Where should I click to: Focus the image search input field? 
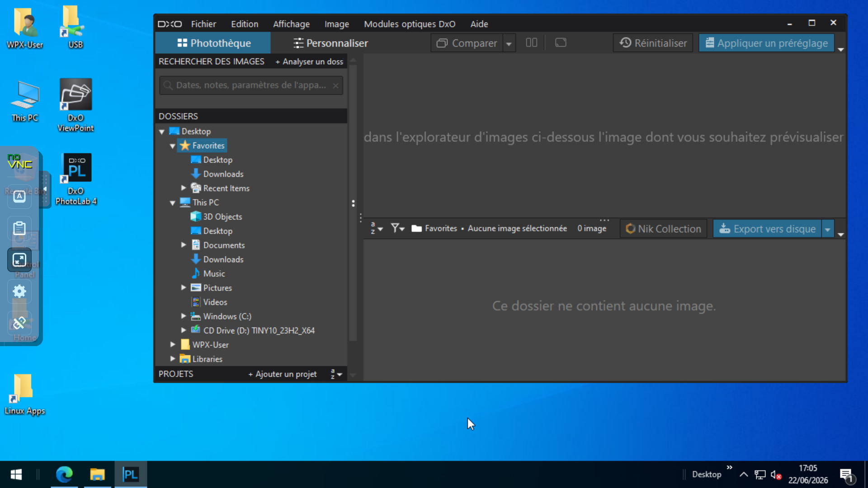[251, 85]
